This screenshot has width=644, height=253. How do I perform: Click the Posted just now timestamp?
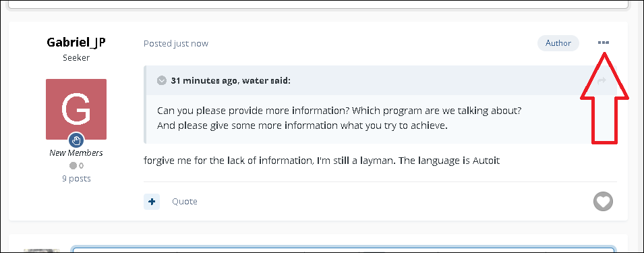pyautogui.click(x=176, y=44)
